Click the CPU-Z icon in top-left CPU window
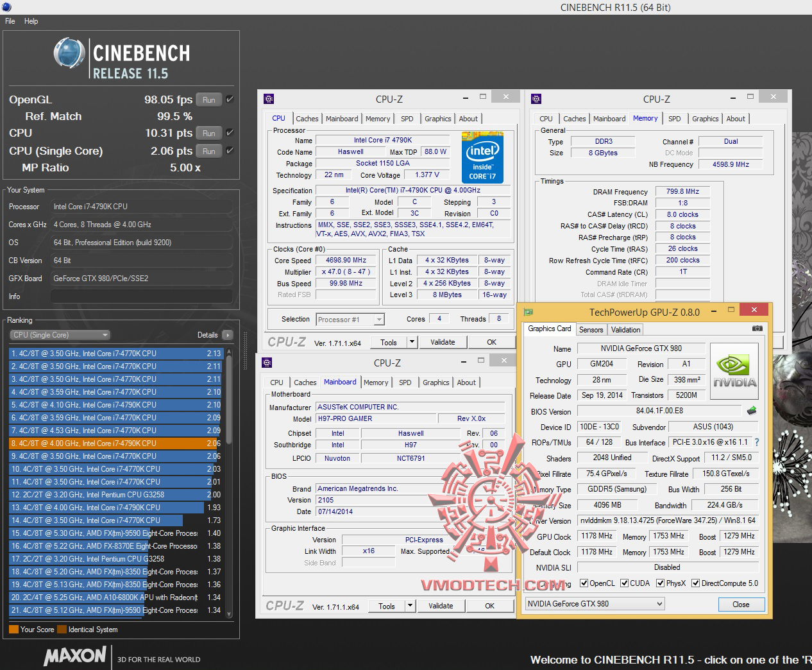Image resolution: width=812 pixels, height=670 pixels. (269, 99)
